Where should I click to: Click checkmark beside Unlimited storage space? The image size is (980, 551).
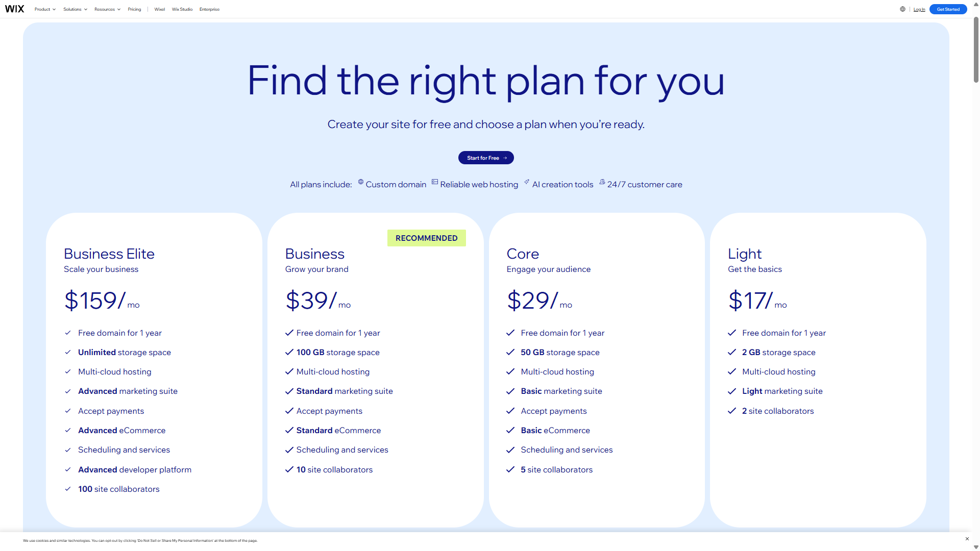tap(68, 352)
